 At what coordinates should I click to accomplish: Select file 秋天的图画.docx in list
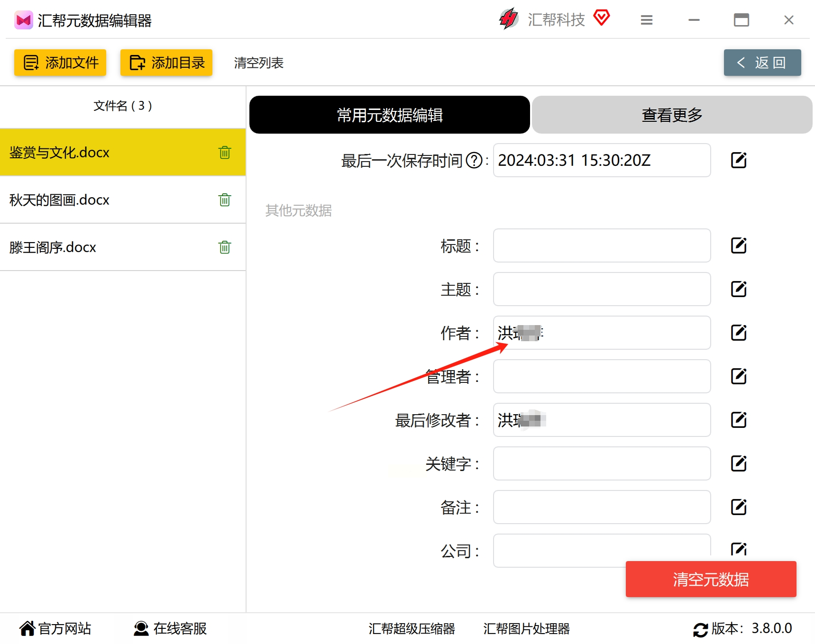pos(123,200)
